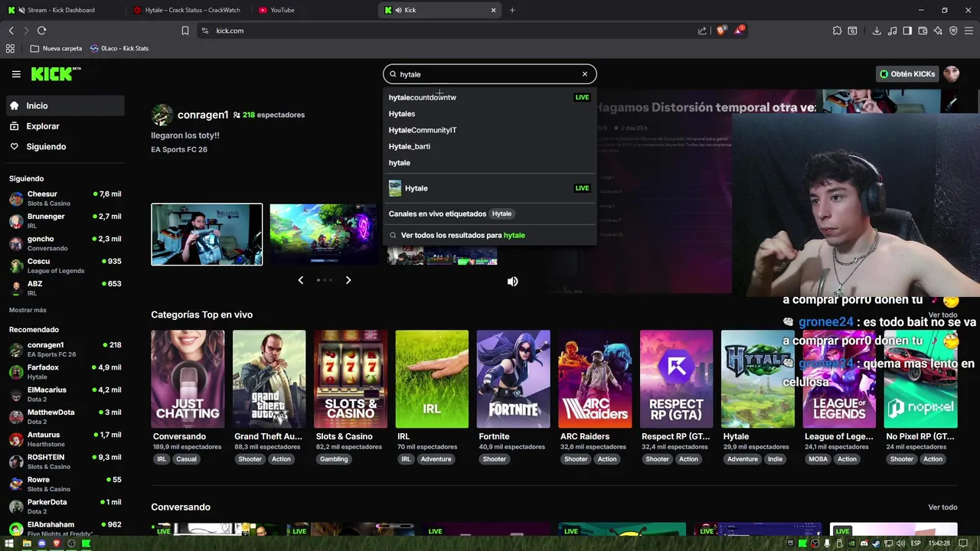Screen dimensions: 980x551
Task: Click the MOBA tag under League of Legends
Action: click(x=818, y=459)
